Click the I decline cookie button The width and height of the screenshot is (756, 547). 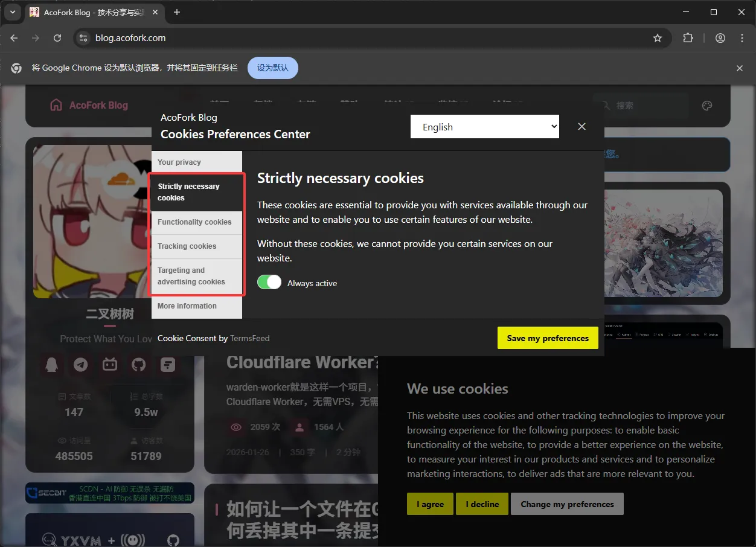point(482,504)
